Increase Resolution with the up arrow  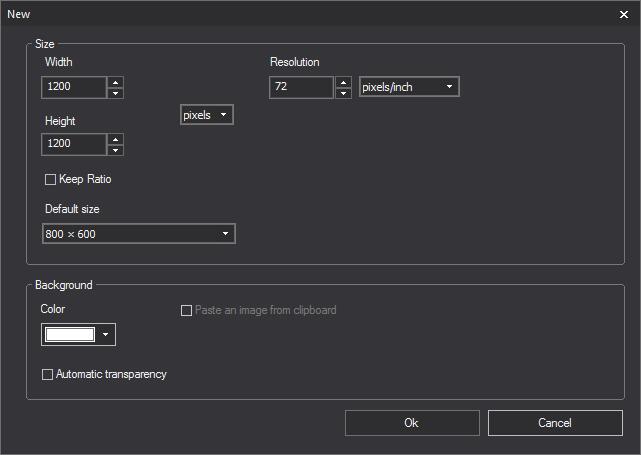(x=344, y=82)
